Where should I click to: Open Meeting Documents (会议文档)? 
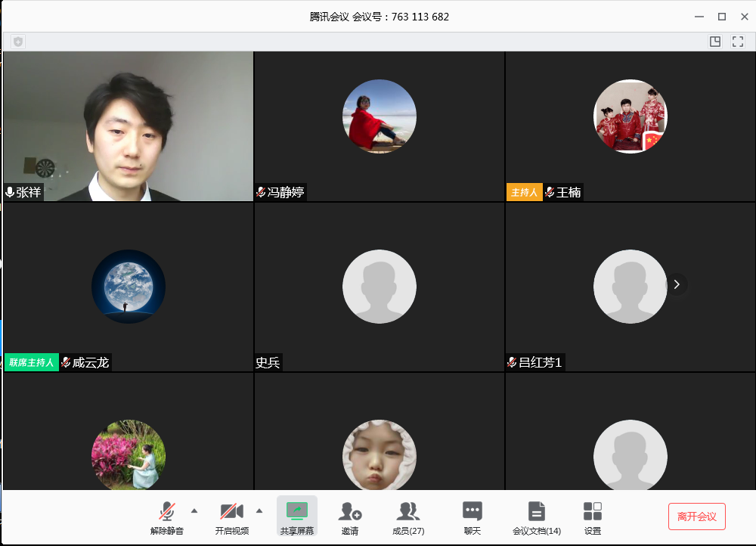pyautogui.click(x=536, y=517)
